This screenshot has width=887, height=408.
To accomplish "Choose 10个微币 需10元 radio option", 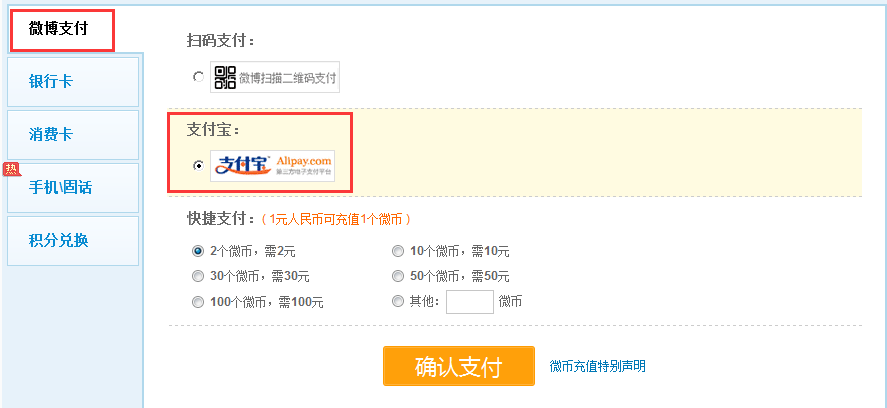I will click(398, 251).
